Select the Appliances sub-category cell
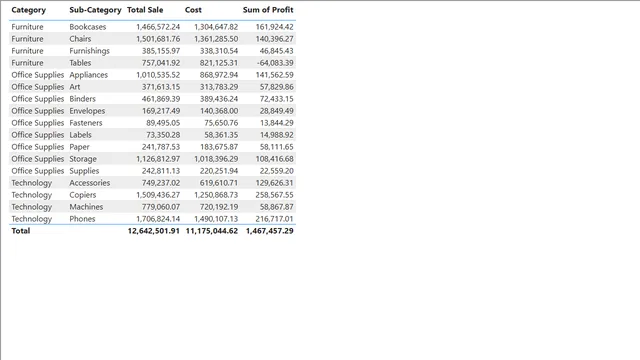This screenshot has height=360, width=640. coord(89,75)
